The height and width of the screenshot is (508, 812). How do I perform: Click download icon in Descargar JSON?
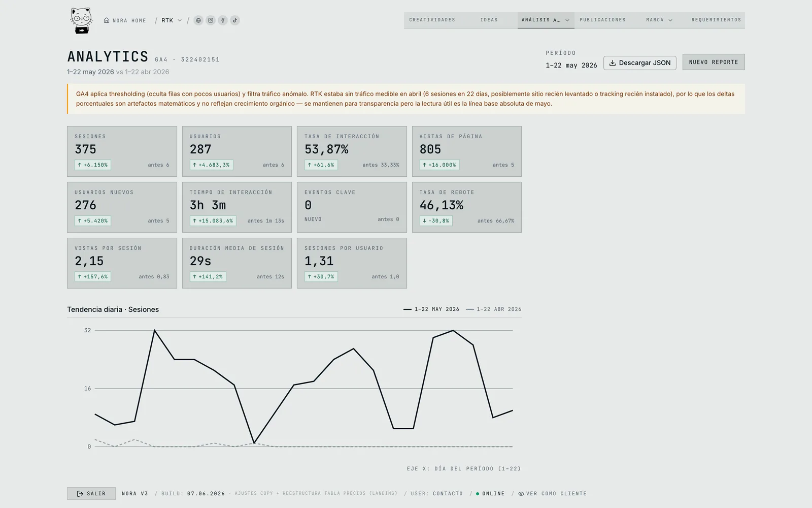(x=613, y=63)
